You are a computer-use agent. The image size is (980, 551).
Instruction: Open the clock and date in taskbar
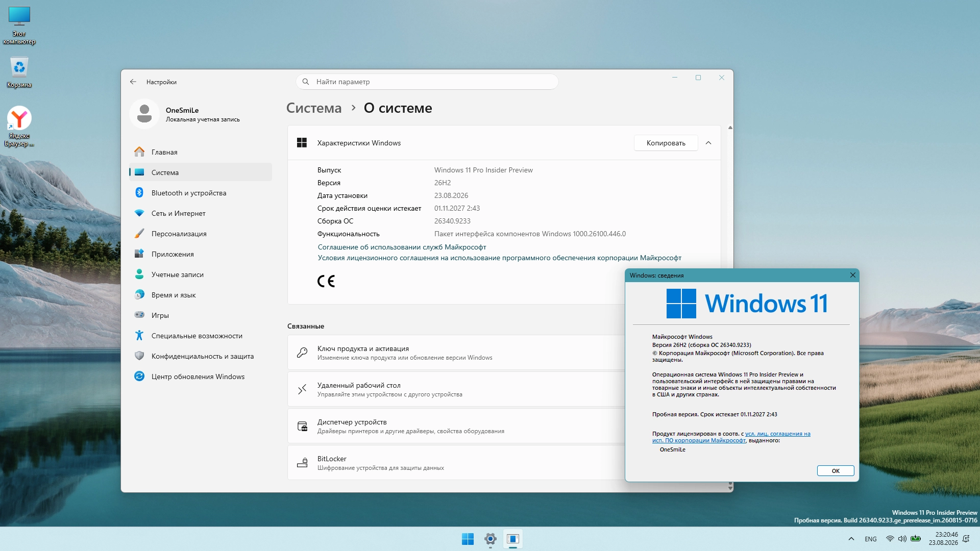(943, 539)
